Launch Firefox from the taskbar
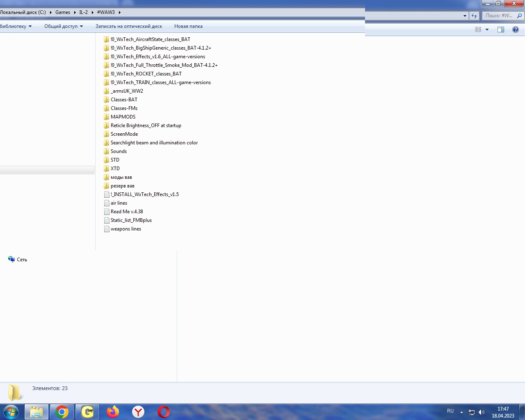Screen dimensions: 525x420 click(113, 412)
